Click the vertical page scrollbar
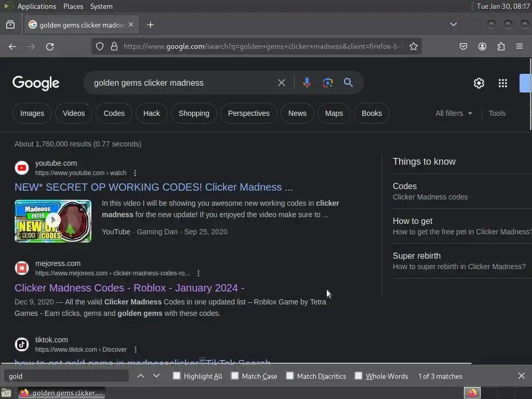The width and height of the screenshot is (532, 399). point(530,95)
